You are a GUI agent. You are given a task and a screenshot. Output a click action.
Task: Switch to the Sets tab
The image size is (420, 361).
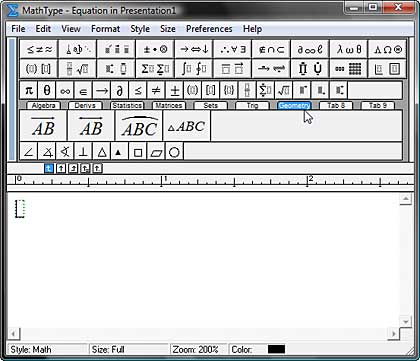coord(211,106)
